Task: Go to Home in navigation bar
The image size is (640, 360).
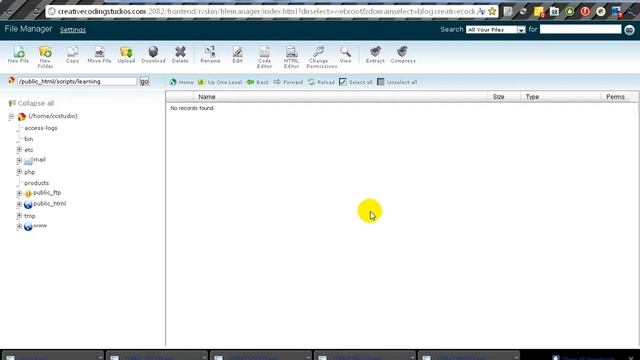Action: point(182,82)
